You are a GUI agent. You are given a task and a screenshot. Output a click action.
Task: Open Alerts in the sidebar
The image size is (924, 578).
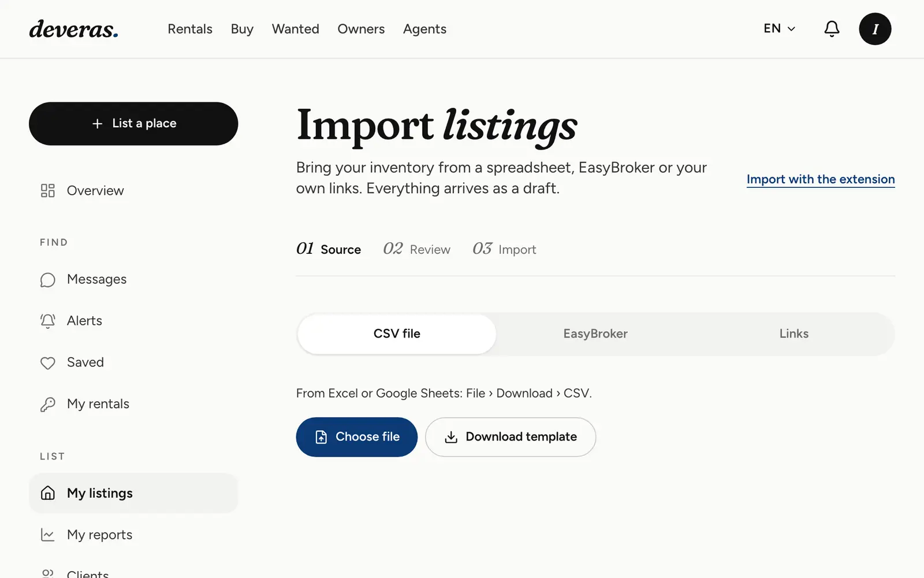pos(133,321)
